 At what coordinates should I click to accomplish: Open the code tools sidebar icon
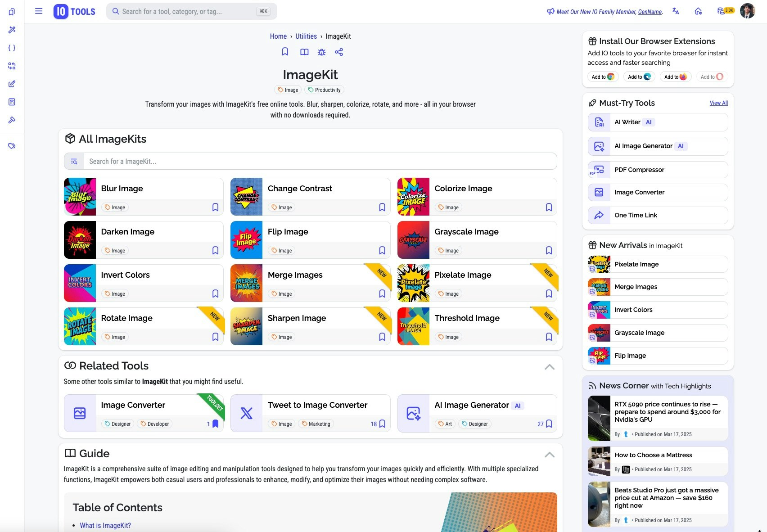(12, 48)
